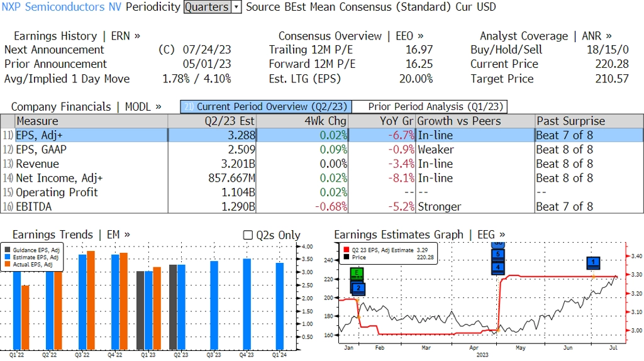This screenshot has height=361, width=644.
Task: Click the Target Price value 210.57
Action: click(612, 79)
